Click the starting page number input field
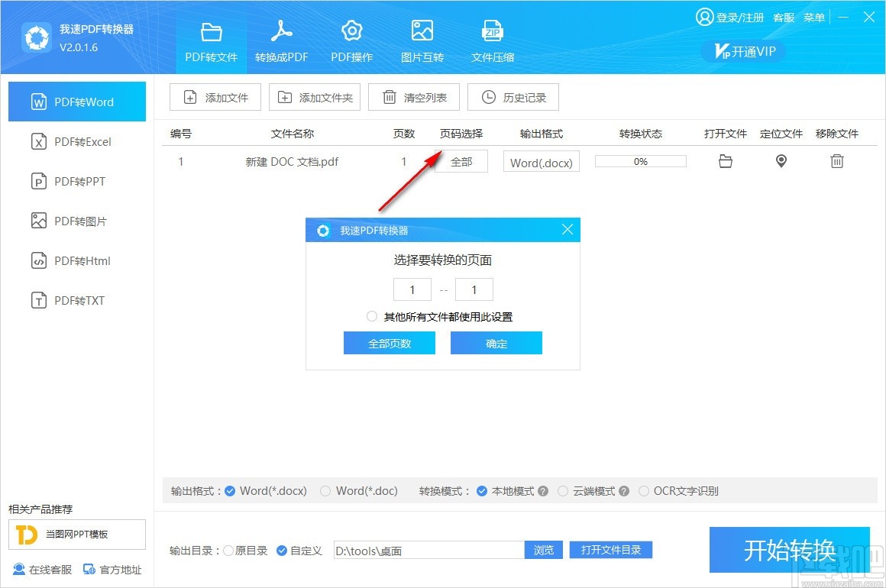Image resolution: width=886 pixels, height=588 pixels. pos(412,289)
